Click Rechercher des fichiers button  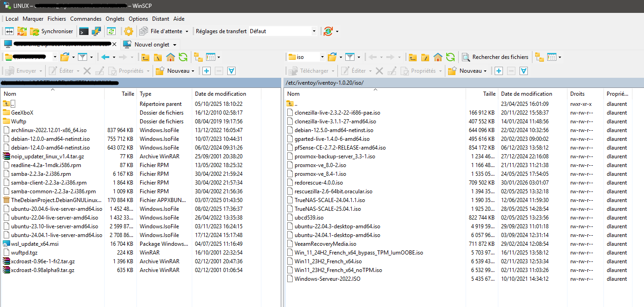pyautogui.click(x=496, y=57)
